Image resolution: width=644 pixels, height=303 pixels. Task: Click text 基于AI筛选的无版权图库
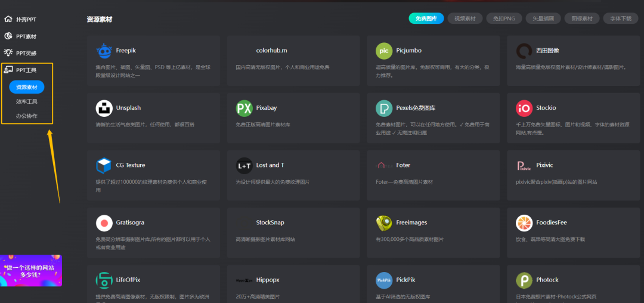[x=403, y=296]
